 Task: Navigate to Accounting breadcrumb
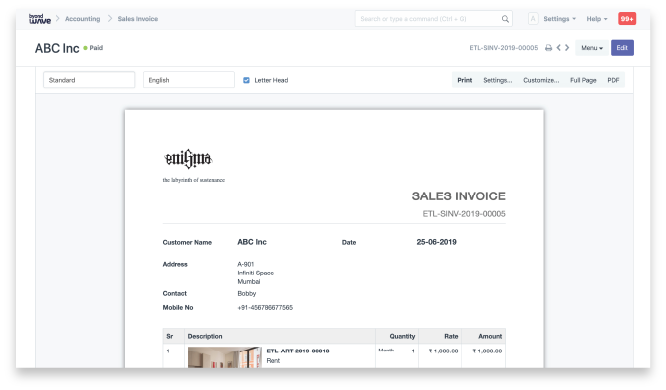point(82,19)
